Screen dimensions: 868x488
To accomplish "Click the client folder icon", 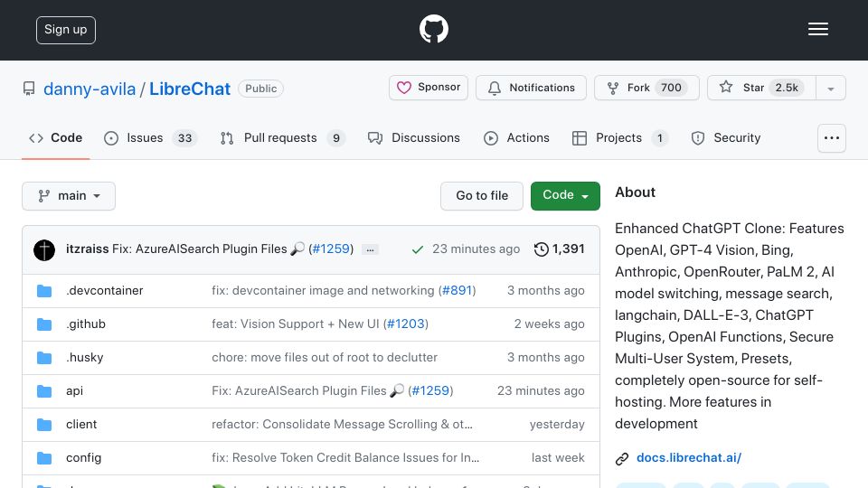I will (44, 425).
